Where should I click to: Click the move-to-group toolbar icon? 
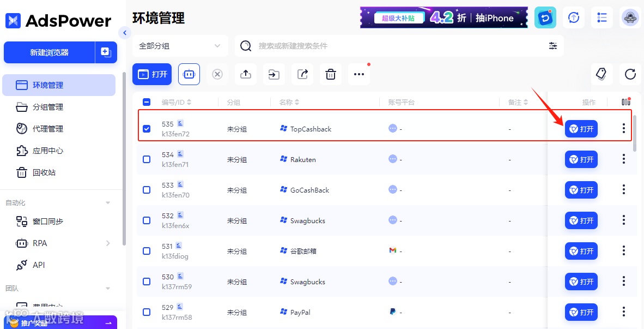tap(274, 74)
